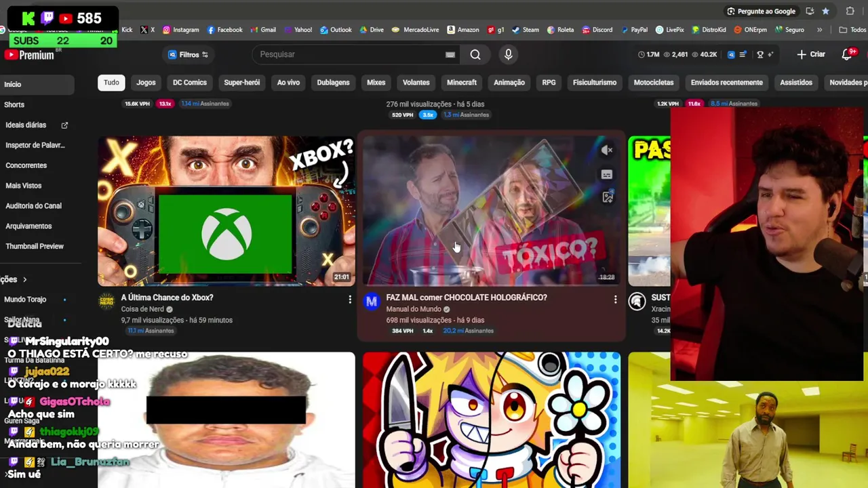Unmute the chocolate video preview

point(607,150)
